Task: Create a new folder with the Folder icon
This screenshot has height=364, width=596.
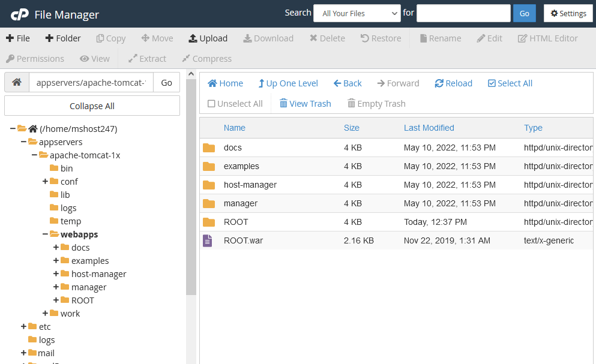Action: [62, 38]
